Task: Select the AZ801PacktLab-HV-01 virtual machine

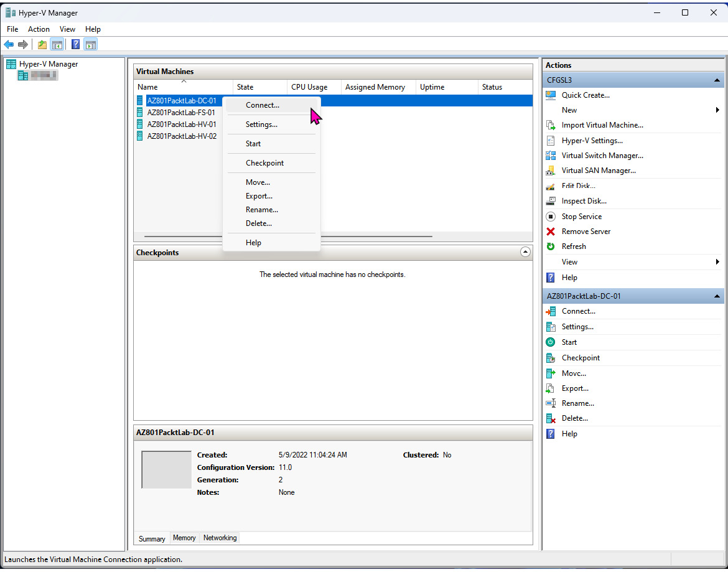Action: [182, 124]
